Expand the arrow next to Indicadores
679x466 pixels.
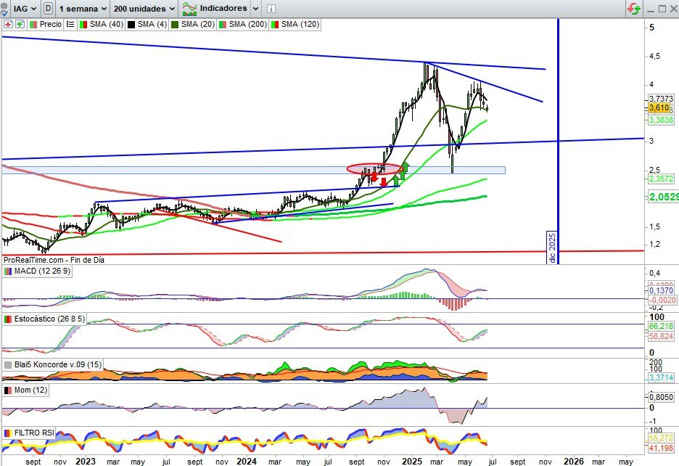point(255,8)
